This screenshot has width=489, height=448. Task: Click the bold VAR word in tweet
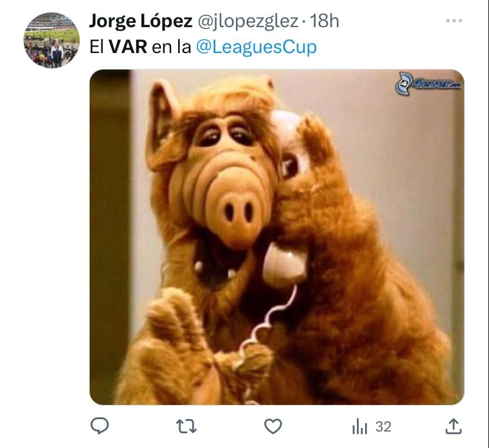tap(128, 47)
